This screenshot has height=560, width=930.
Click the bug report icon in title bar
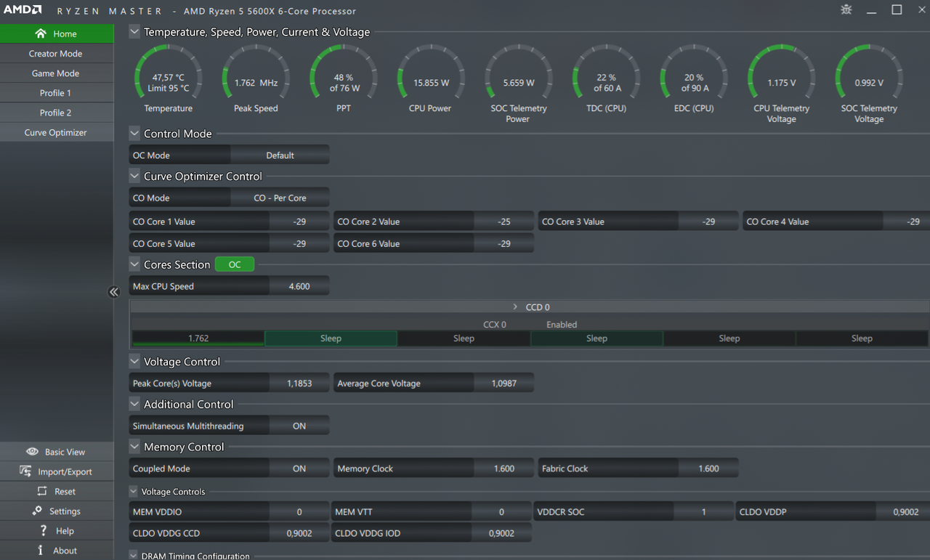[x=846, y=10]
